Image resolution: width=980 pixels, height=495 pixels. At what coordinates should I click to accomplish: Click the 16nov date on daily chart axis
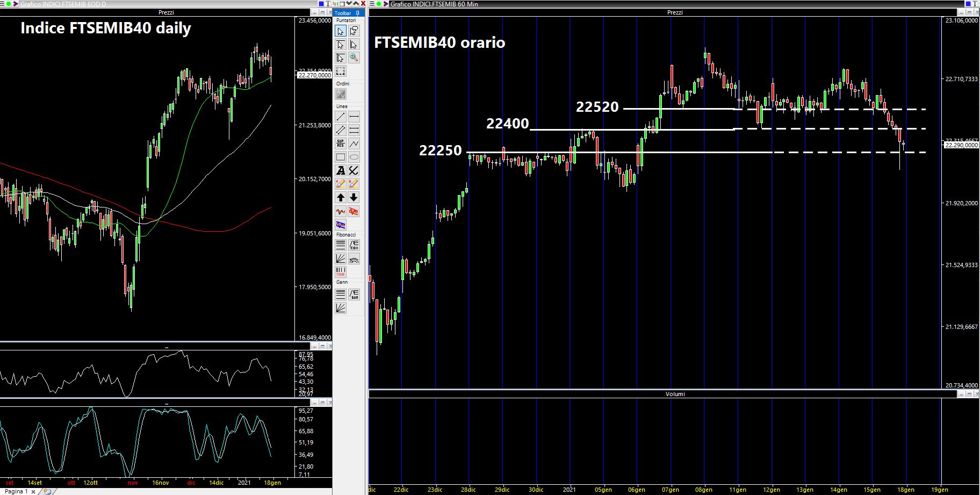pyautogui.click(x=160, y=483)
